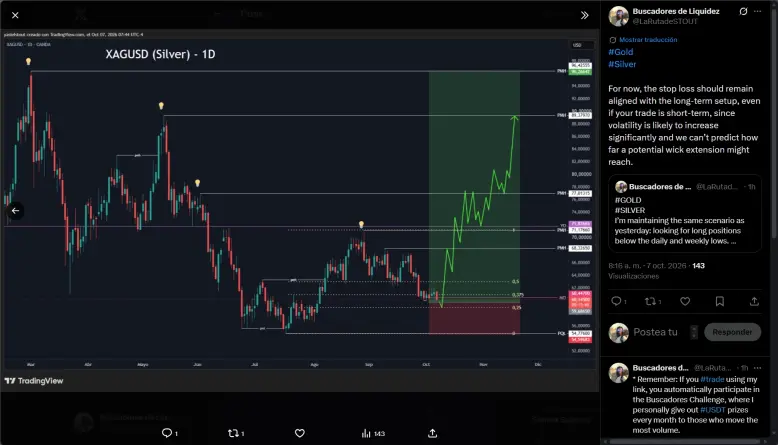The image size is (778, 445).
Task: Click the repost icon below the chart image
Action: (x=233, y=433)
